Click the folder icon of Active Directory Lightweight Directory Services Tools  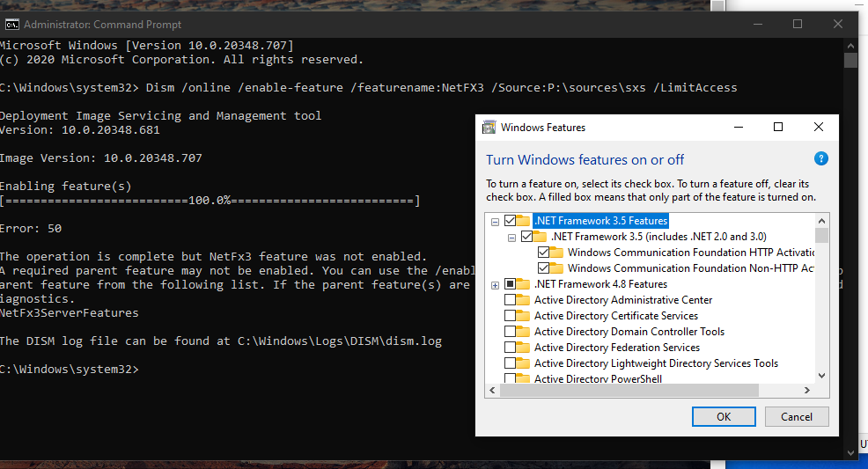point(523,363)
